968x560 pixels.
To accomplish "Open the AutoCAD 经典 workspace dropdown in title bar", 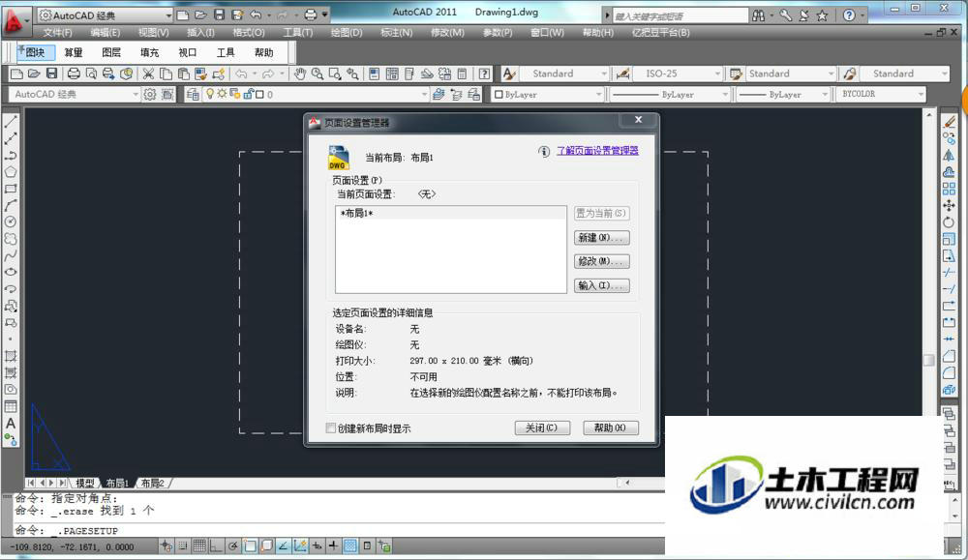I will (105, 15).
